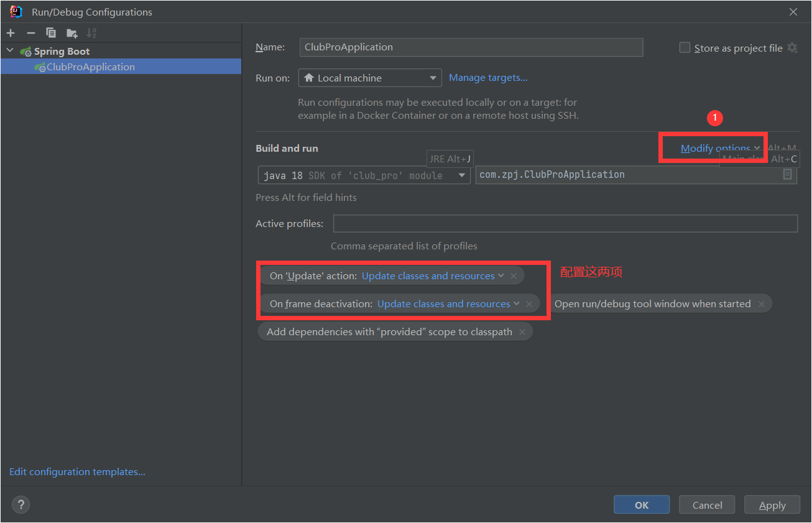The height and width of the screenshot is (523, 812).
Task: Click the create new folder icon
Action: [72, 33]
